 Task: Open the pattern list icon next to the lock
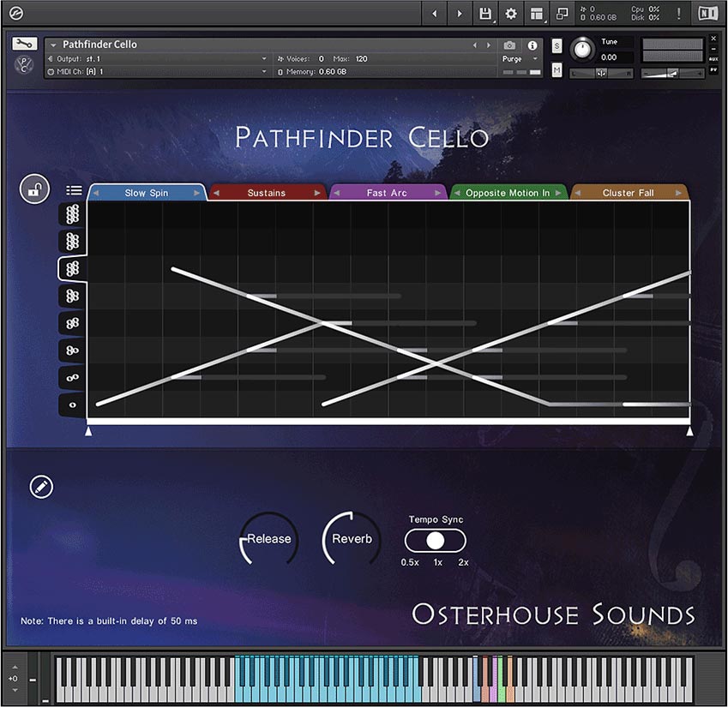pyautogui.click(x=74, y=190)
